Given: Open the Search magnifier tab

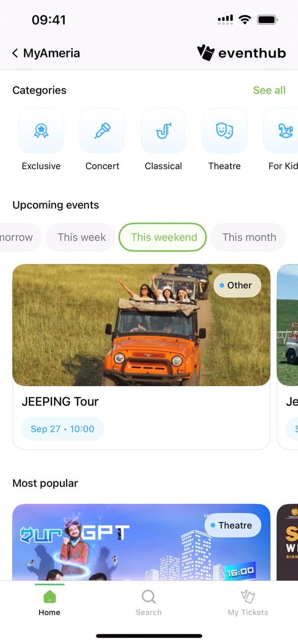Looking at the screenshot, I should point(148,603).
